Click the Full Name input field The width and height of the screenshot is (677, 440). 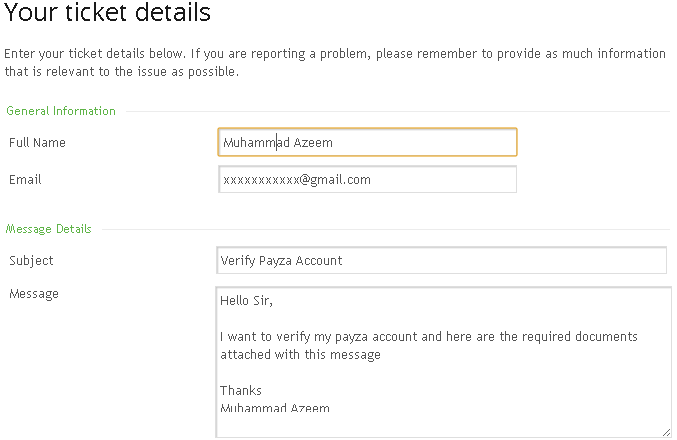366,143
